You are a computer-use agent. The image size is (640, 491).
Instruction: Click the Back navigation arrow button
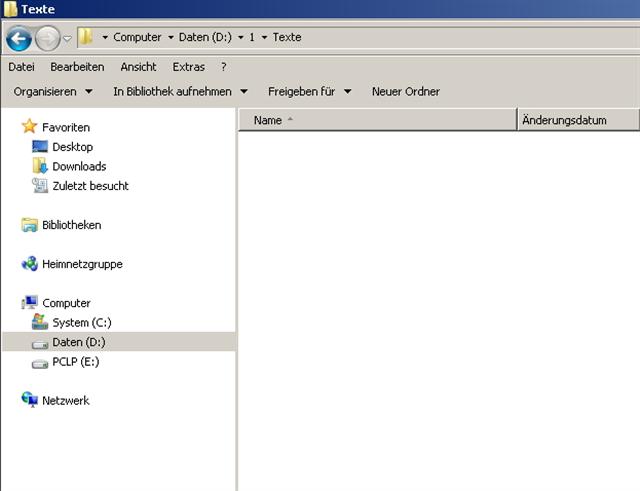(x=18, y=38)
